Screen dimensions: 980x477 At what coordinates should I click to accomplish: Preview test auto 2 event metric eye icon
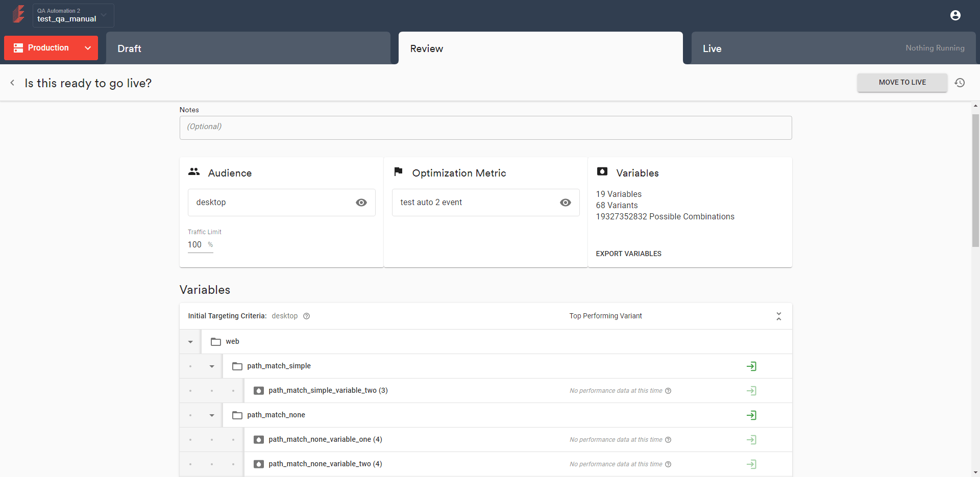click(x=566, y=203)
